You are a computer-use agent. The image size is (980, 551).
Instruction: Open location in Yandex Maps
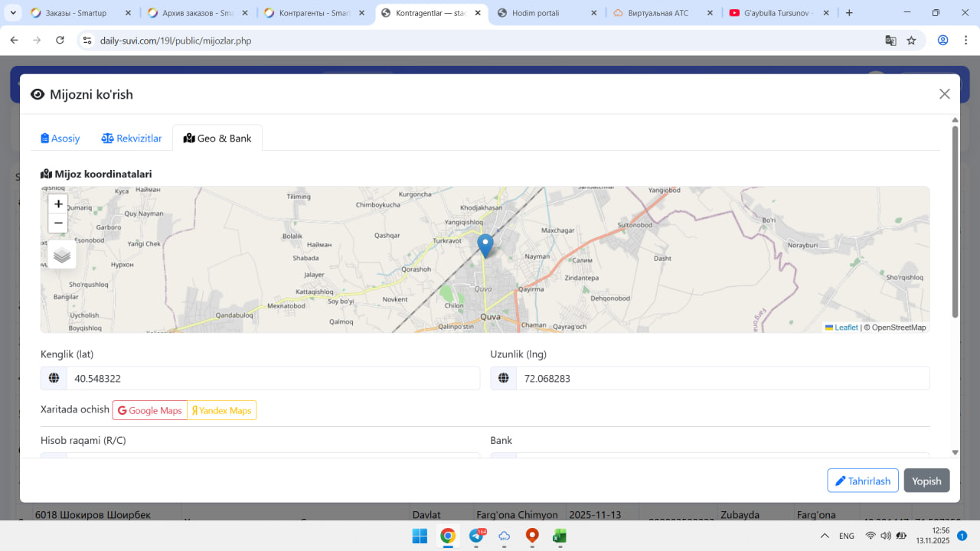pos(222,411)
